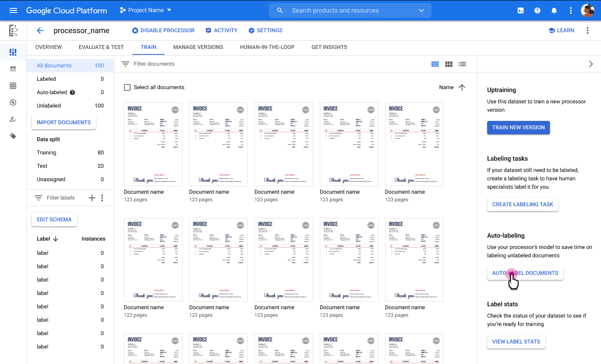Show Auto-labeled help tooltip icon
The image size is (601, 364).
click(72, 92)
